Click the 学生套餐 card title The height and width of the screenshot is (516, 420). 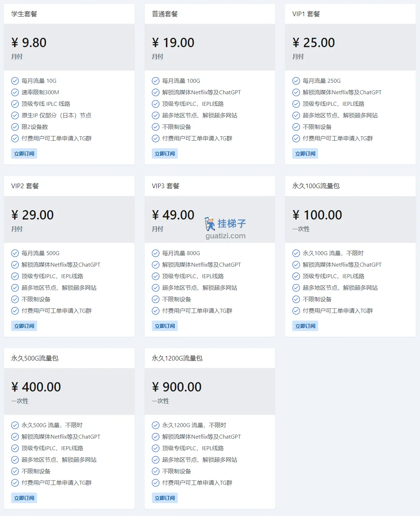point(24,14)
